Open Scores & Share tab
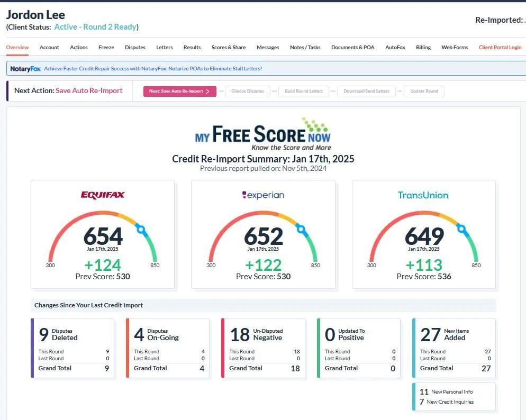The height and width of the screenshot is (420, 526). pyautogui.click(x=229, y=47)
